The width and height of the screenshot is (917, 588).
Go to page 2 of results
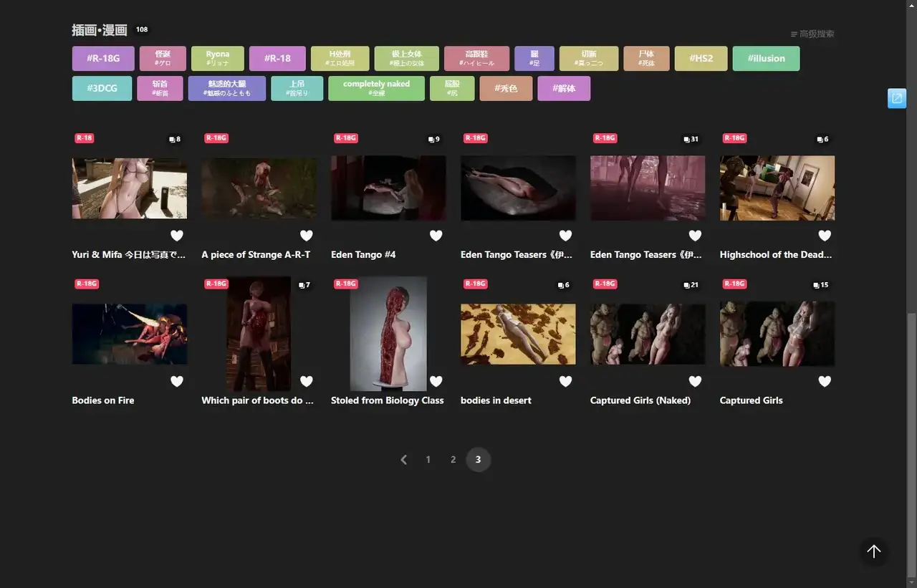coord(453,460)
